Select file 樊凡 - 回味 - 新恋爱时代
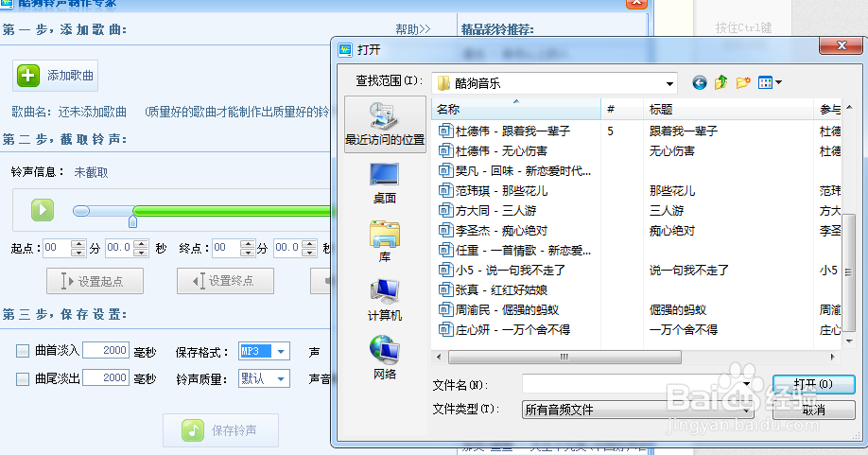This screenshot has height=455, width=868. tap(514, 171)
